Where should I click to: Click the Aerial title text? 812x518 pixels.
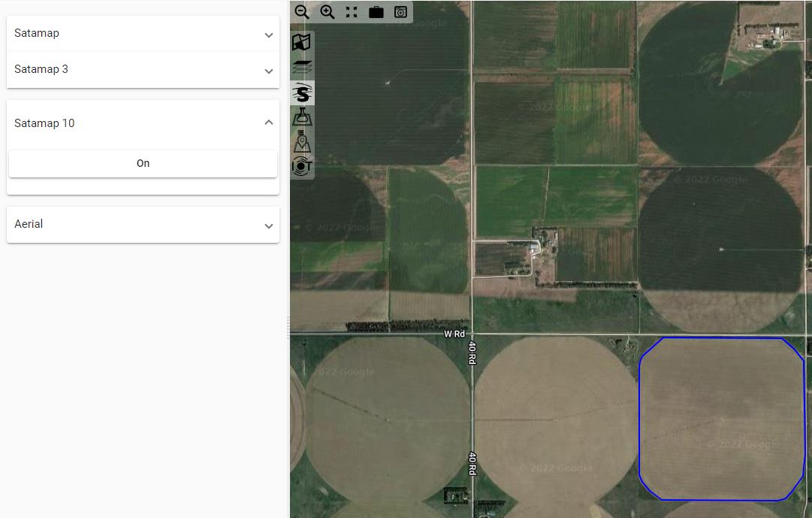point(29,224)
